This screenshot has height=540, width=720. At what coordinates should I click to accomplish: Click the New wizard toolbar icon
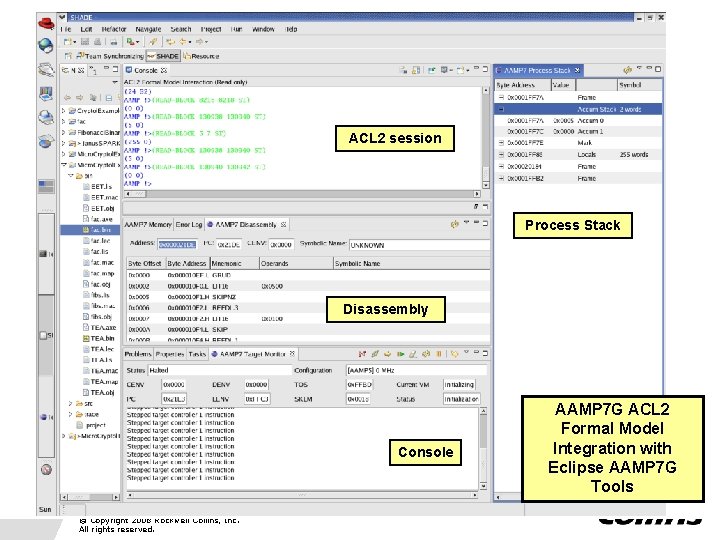[x=68, y=42]
